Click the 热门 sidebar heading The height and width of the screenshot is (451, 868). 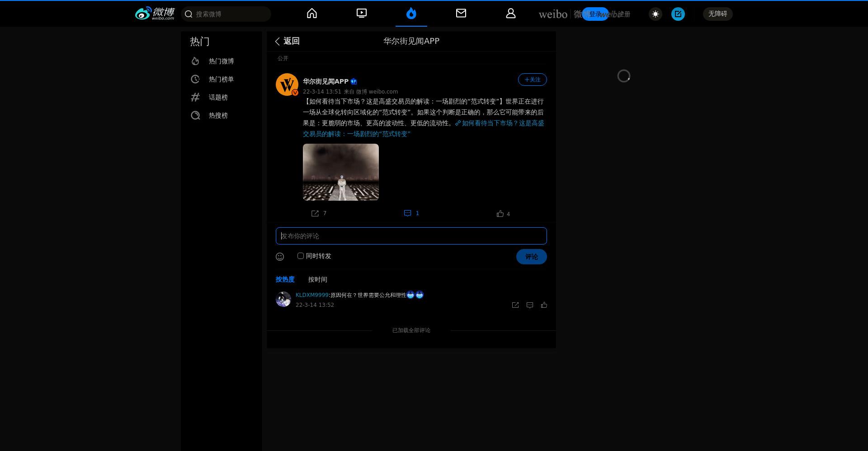200,42
